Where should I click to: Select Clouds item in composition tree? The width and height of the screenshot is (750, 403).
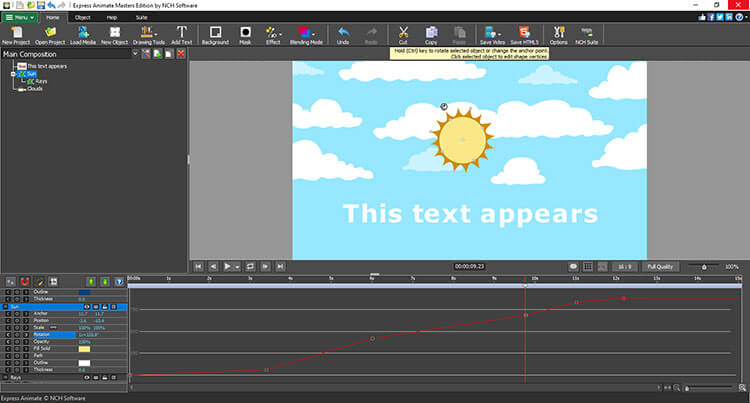point(35,88)
